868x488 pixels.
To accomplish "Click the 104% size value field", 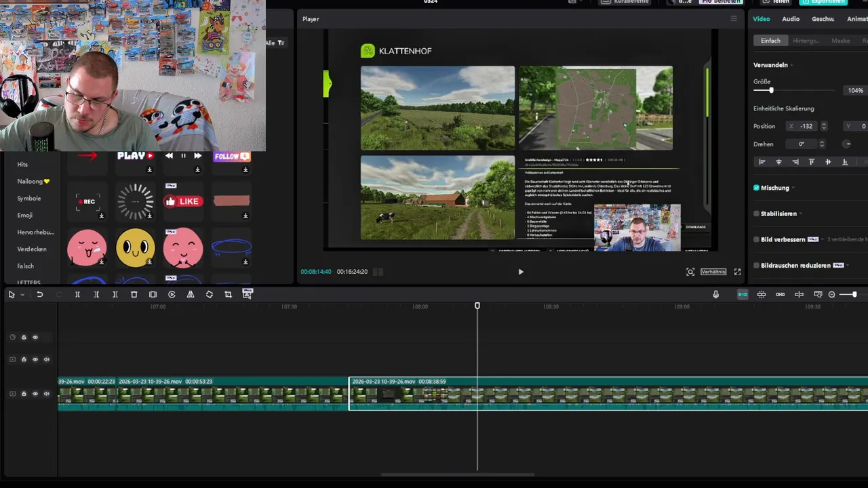I will pos(856,90).
